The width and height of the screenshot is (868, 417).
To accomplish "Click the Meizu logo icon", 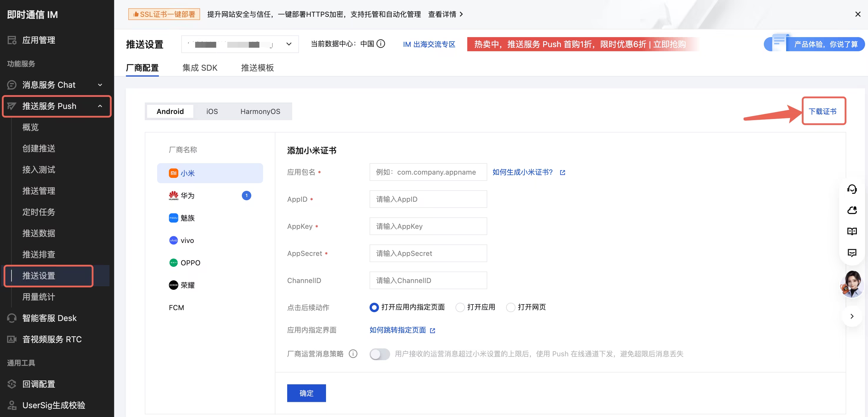I will 173,218.
